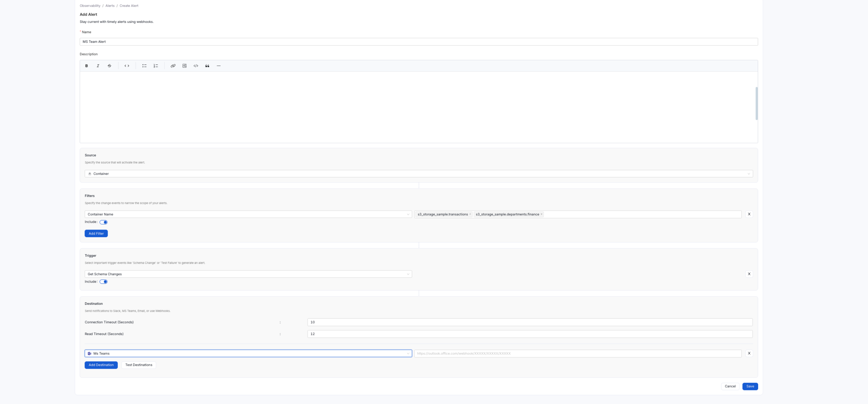Open the Ms Teams destination dropdown

pyautogui.click(x=248, y=353)
